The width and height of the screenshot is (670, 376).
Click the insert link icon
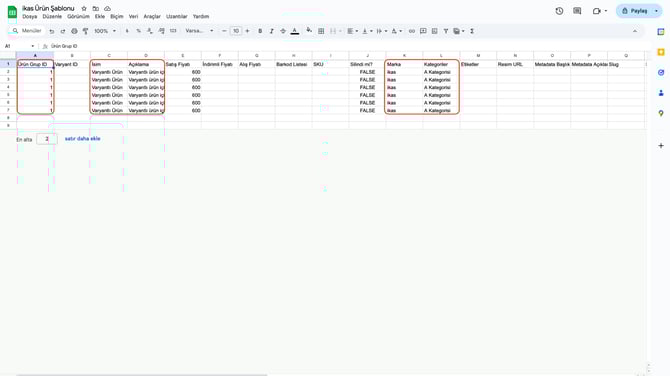coord(411,31)
